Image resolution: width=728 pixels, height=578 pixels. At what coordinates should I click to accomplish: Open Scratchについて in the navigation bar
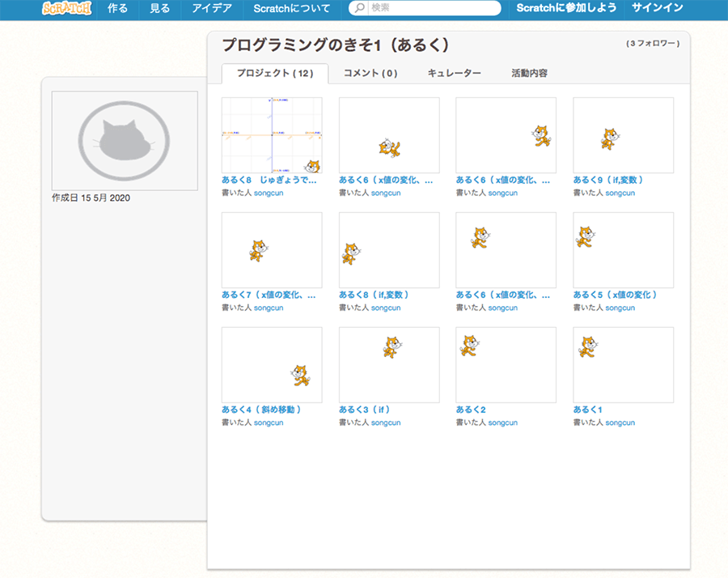(291, 8)
